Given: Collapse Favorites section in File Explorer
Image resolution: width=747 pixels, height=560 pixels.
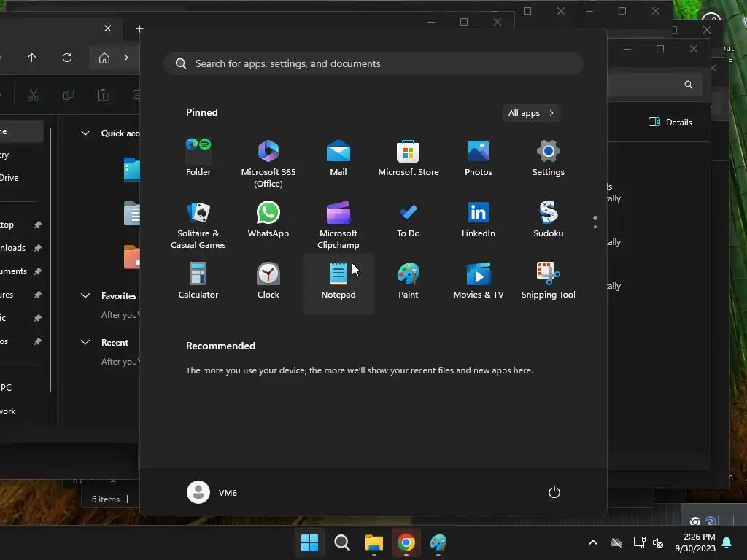Looking at the screenshot, I should coord(85,296).
